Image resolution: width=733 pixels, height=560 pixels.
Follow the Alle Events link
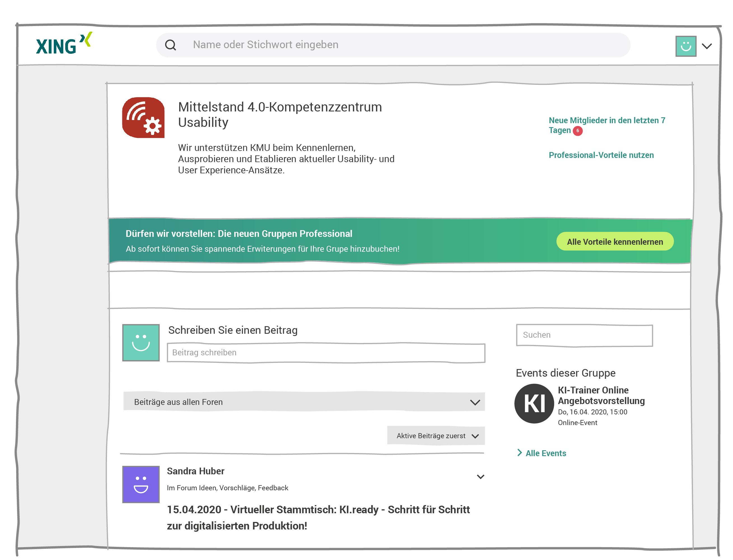pos(545,453)
